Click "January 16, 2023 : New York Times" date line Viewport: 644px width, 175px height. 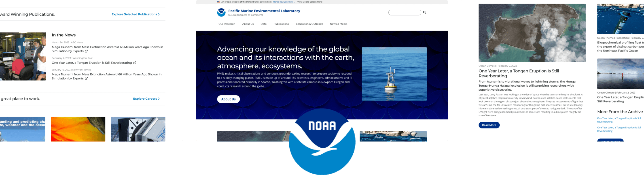[x=71, y=70]
